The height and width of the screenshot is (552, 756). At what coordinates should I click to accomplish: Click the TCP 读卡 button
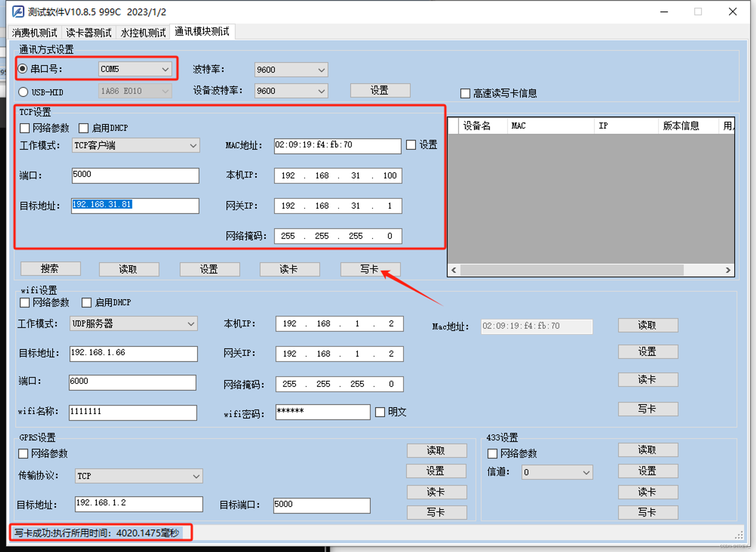tap(290, 269)
